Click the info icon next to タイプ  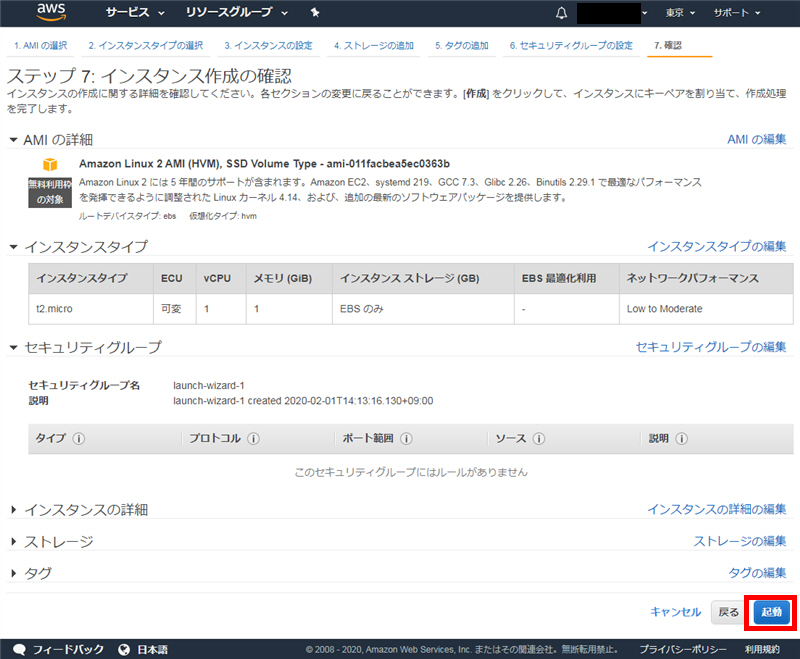[x=79, y=439]
